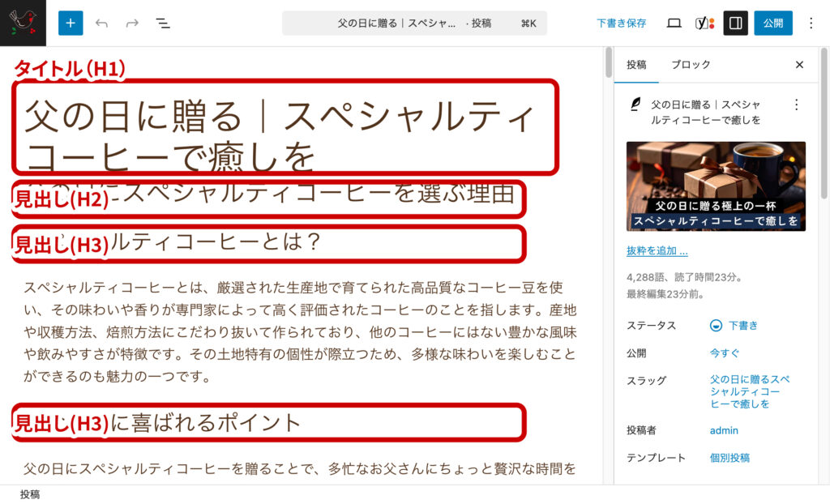830x504 pixels.
Task: Click the featured image thumbnail
Action: tap(716, 186)
